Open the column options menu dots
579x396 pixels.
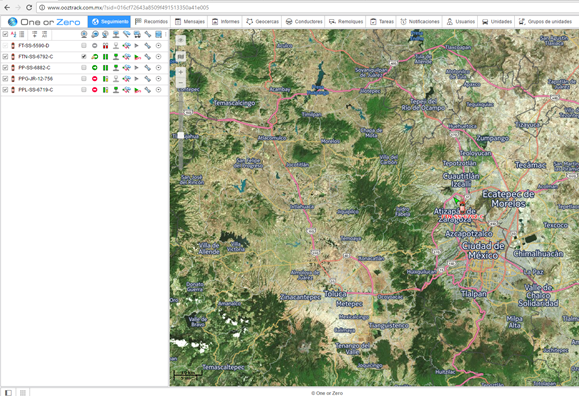[x=165, y=34]
